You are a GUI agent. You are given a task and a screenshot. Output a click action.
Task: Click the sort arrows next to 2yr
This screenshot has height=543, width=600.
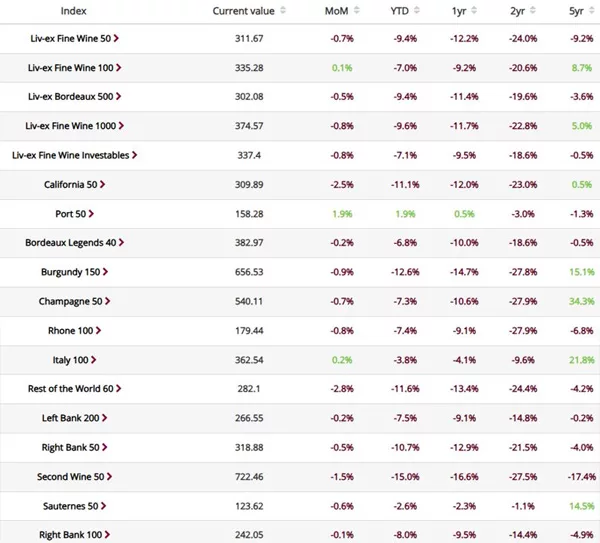point(533,11)
